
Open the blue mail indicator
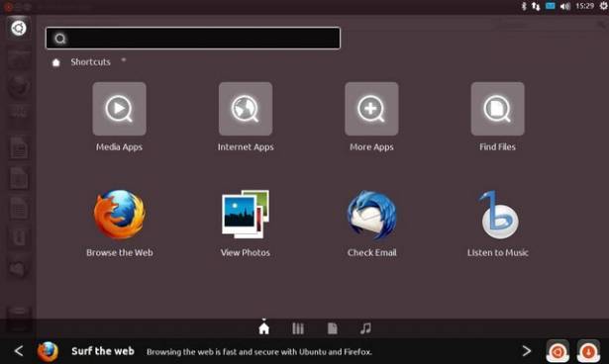(551, 6)
